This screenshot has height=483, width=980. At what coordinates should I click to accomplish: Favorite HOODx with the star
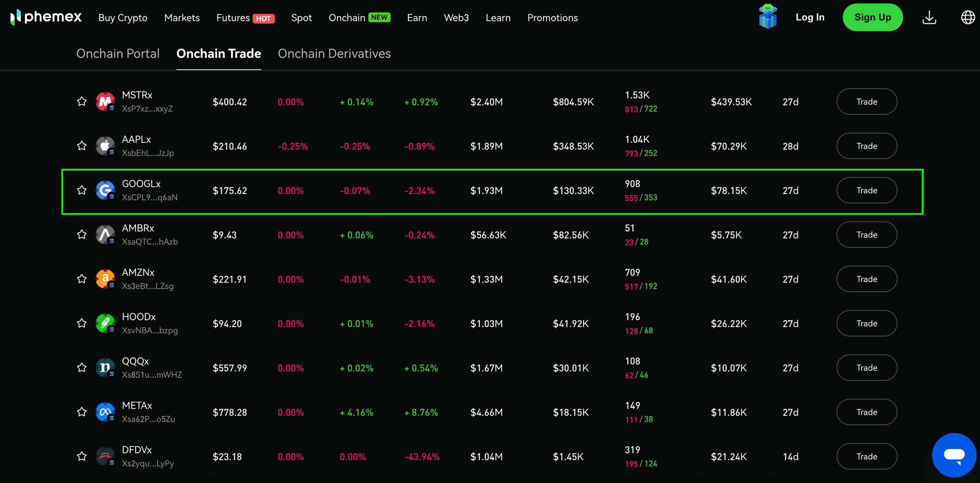click(x=82, y=323)
